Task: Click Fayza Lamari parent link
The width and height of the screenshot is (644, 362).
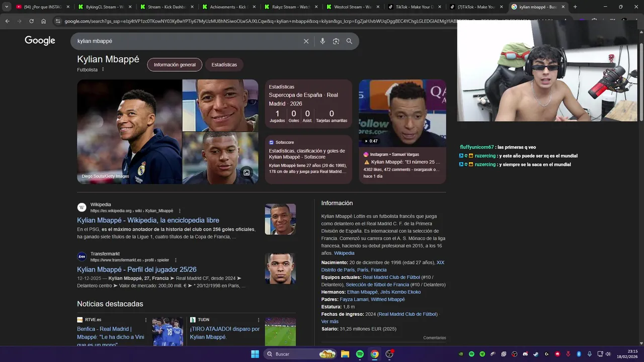Action: coord(354,300)
